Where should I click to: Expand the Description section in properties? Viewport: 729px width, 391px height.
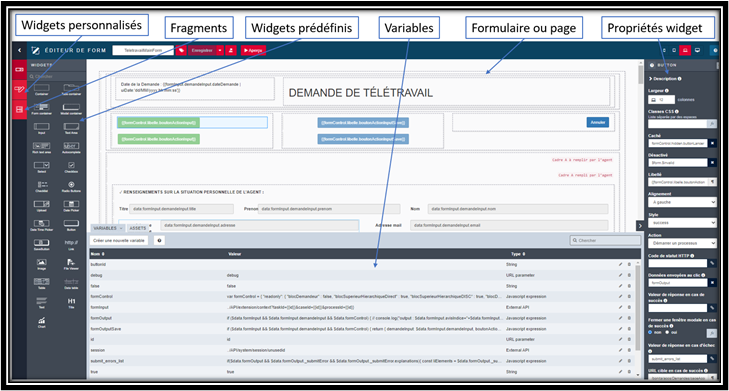(x=665, y=79)
